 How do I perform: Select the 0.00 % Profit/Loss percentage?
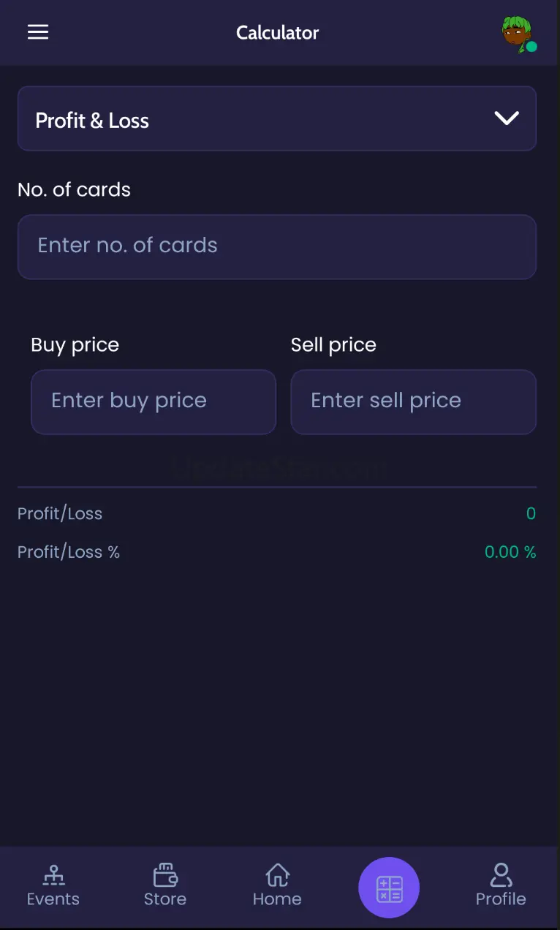(510, 552)
